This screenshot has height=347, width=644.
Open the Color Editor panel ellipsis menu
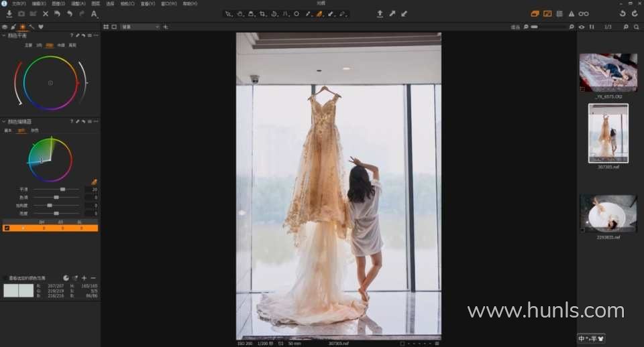tap(96, 121)
